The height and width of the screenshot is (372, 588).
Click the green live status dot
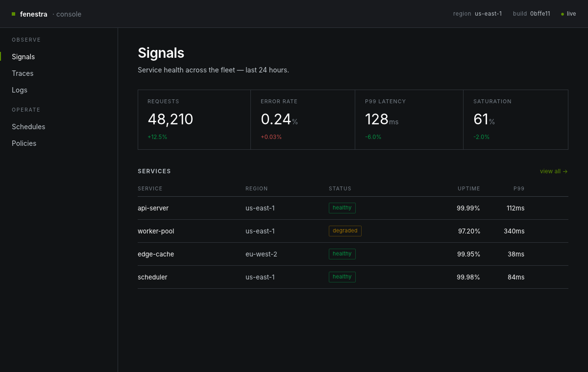563,14
